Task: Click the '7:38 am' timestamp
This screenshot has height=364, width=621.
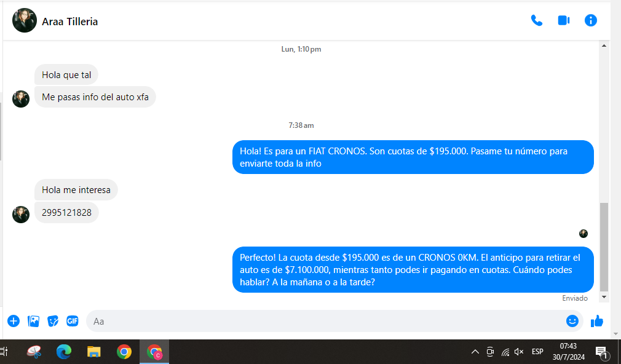Action: (x=301, y=125)
